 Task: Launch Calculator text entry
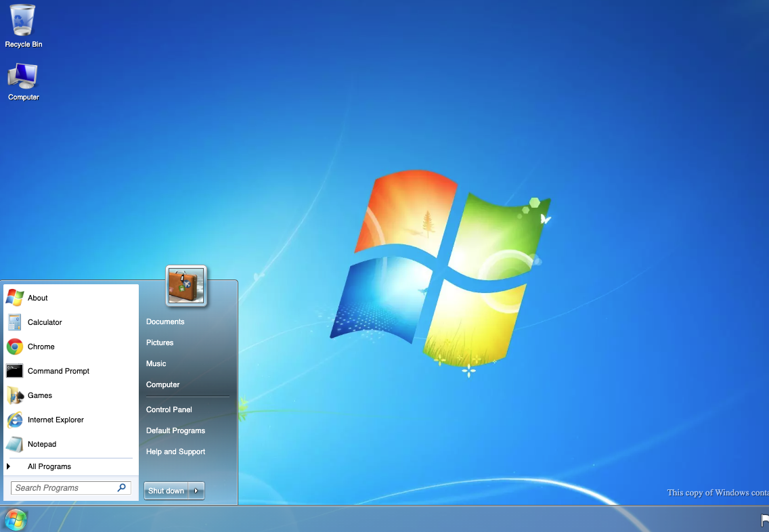[x=45, y=322]
